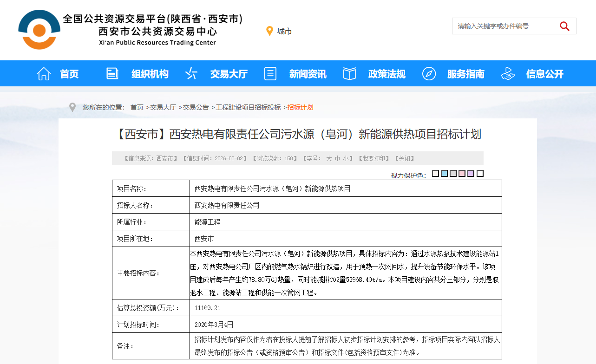Select the purple eye-protection color swatch
The width and height of the screenshot is (596, 364).
pos(471,174)
